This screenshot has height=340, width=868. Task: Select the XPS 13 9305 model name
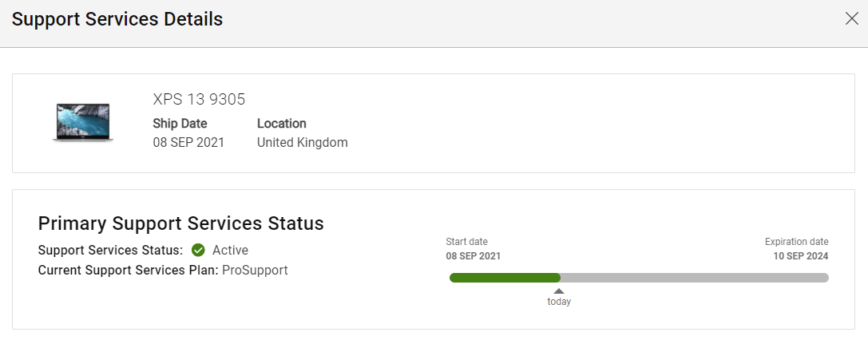point(199,100)
